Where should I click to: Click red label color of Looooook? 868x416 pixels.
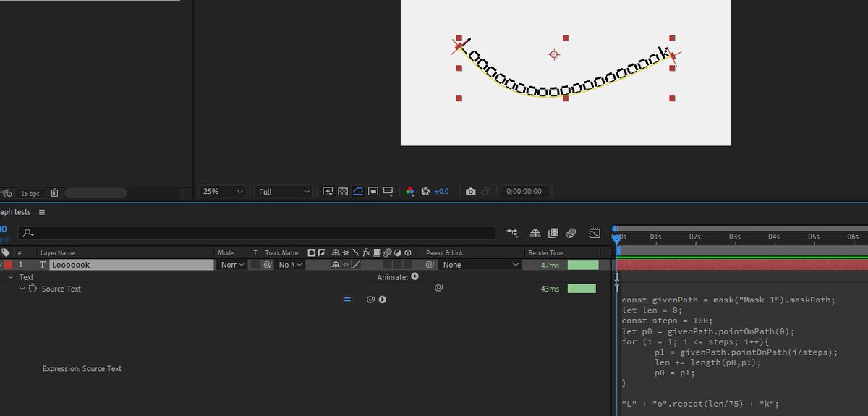pos(8,265)
